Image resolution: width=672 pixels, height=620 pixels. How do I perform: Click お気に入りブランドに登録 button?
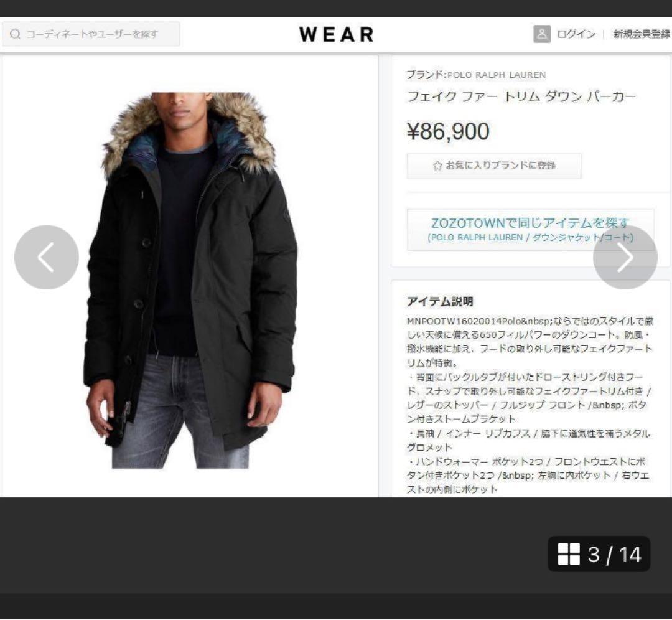tap(493, 166)
